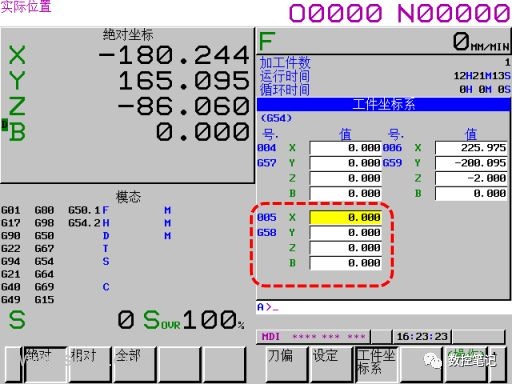Click the G15 modal code
The width and height of the screenshot is (513, 384).
(44, 300)
